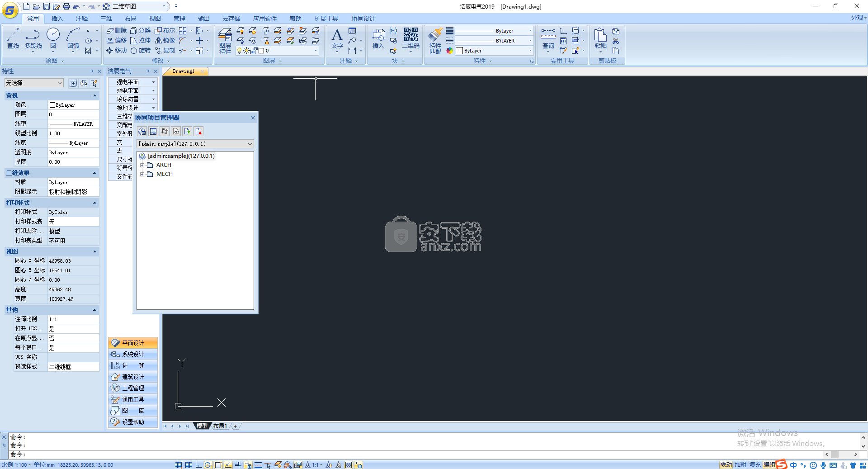The image size is (868, 469).
Task: Open the 无选择 selection dropdown
Action: pos(34,83)
